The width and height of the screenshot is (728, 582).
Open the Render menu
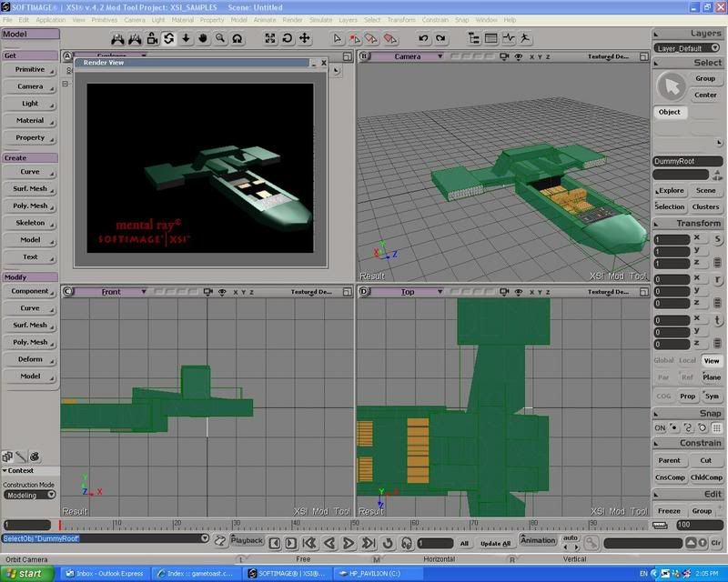(292, 20)
